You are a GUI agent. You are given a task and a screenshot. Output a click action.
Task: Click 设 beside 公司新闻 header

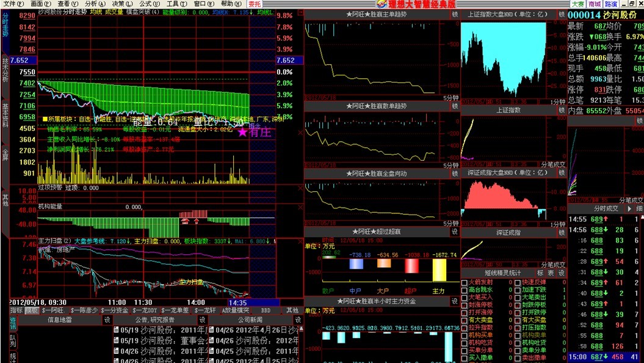point(298,320)
